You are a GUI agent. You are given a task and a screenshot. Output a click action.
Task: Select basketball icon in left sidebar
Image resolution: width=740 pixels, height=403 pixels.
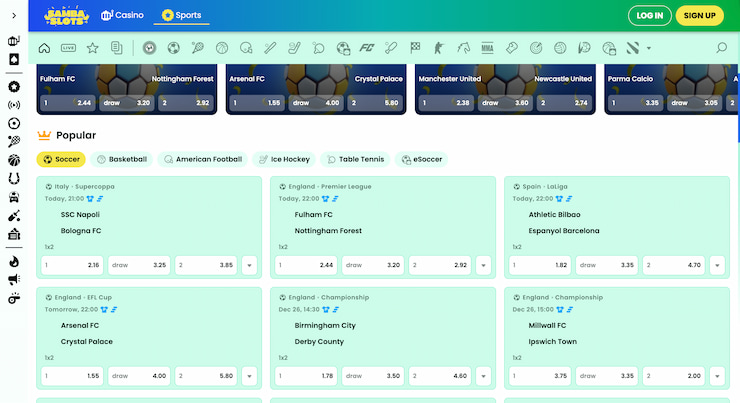click(x=14, y=160)
